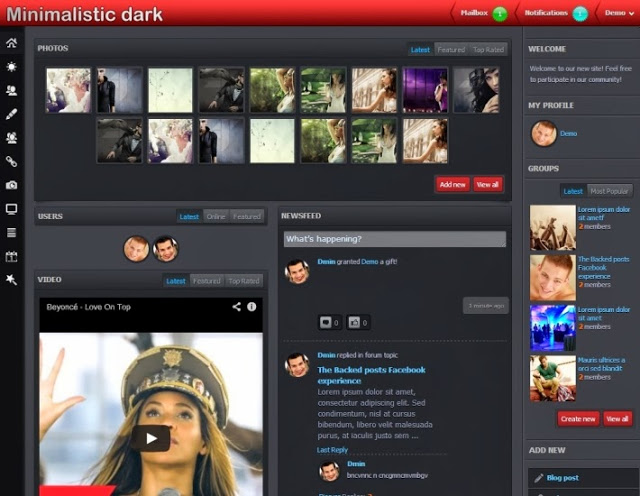Click the What's happening input field
The width and height of the screenshot is (640, 496).
coord(394,239)
